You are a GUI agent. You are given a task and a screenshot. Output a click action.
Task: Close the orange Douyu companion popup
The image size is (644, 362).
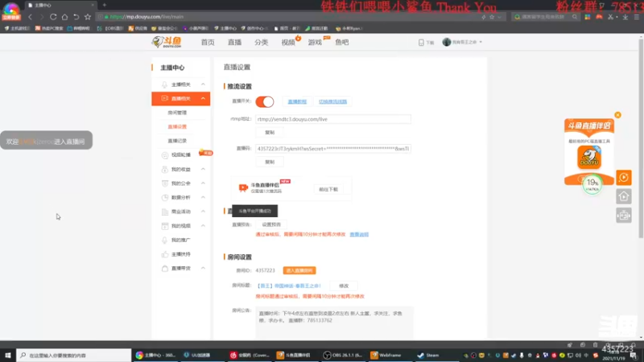point(617,115)
